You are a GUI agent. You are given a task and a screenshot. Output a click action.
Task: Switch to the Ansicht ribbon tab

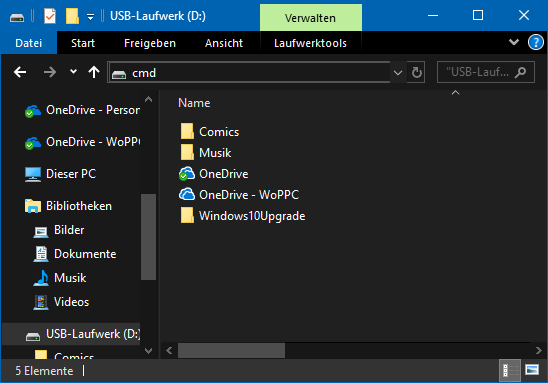(x=224, y=43)
